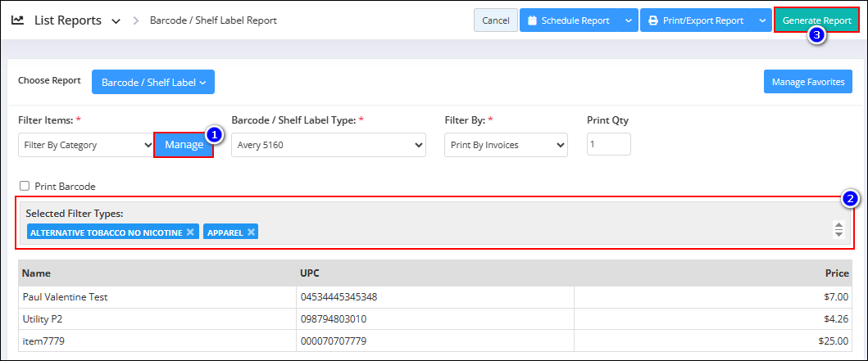Click the up arrow in Selected Filter Types
The width and height of the screenshot is (868, 361).
(x=838, y=226)
